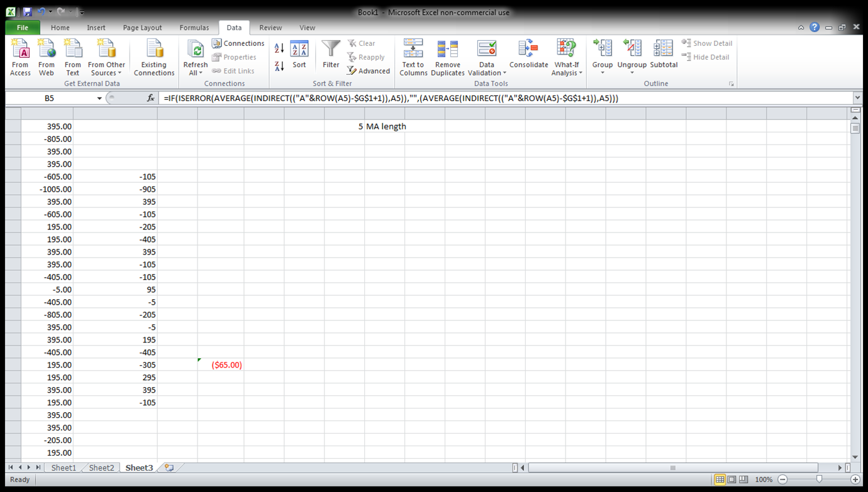Screen dimensions: 868x492
Task: Switch to Page Layout view in status bar
Action: [x=732, y=479]
